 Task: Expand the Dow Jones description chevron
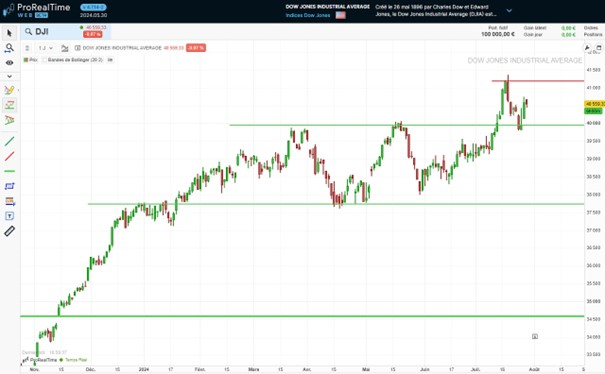coord(509,11)
